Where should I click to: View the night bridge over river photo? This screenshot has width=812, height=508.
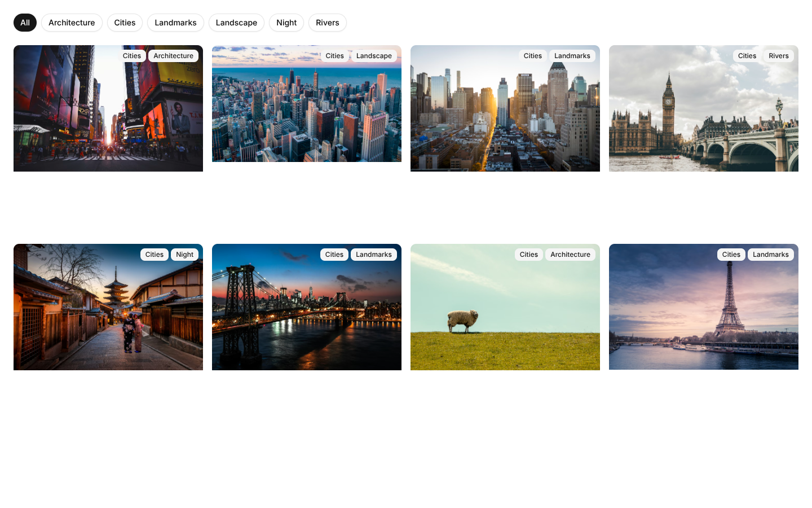[x=307, y=307]
